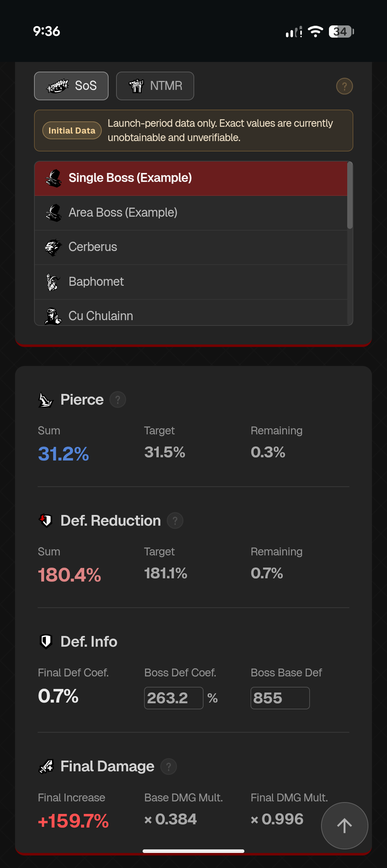Edit the Boss Def Coef. field
Screen dimensions: 387x868
click(x=173, y=698)
